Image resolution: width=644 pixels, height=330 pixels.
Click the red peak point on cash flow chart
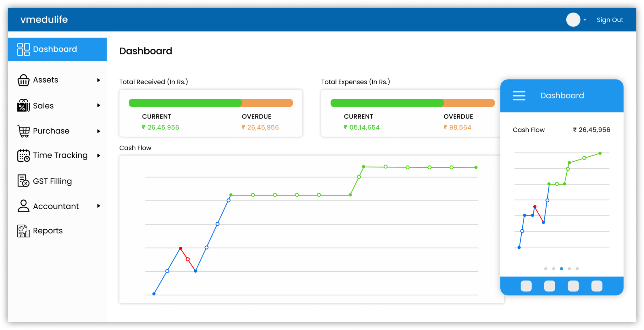[180, 249]
